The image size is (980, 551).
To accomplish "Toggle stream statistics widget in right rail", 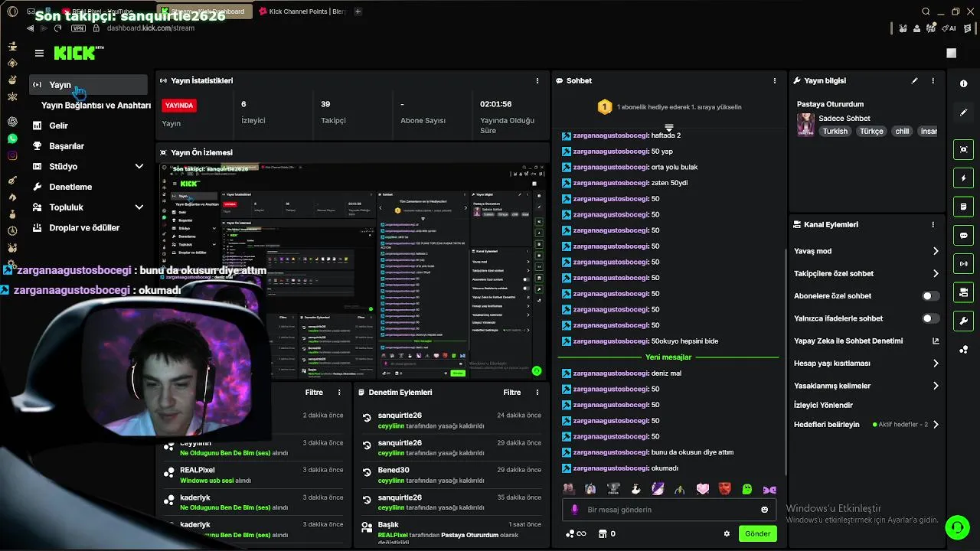I will click(963, 264).
